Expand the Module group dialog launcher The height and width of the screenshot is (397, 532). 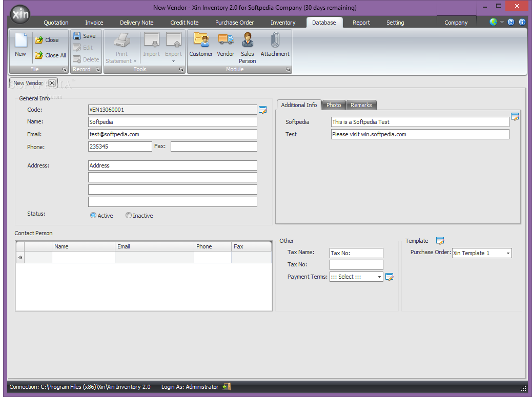click(288, 70)
